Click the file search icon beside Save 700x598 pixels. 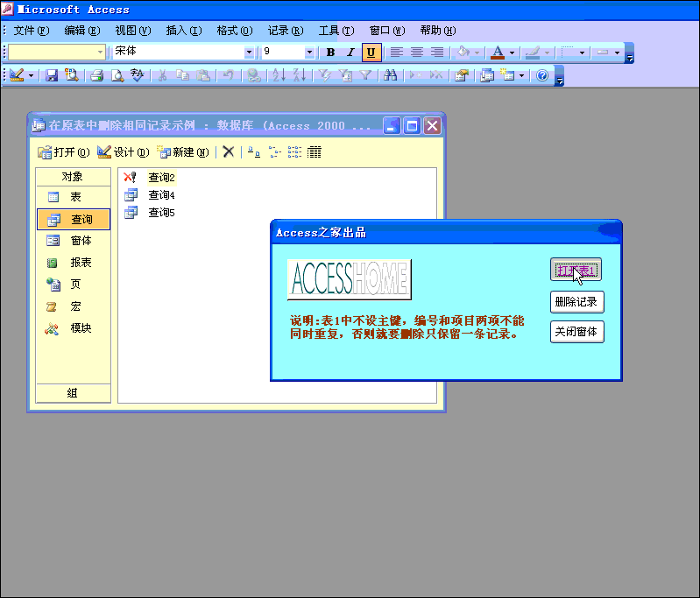(72, 75)
